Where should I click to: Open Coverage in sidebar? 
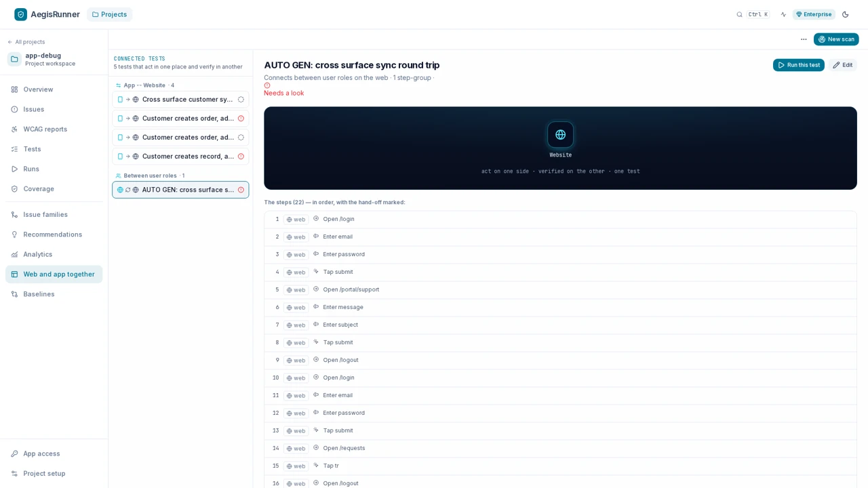[x=54, y=188]
